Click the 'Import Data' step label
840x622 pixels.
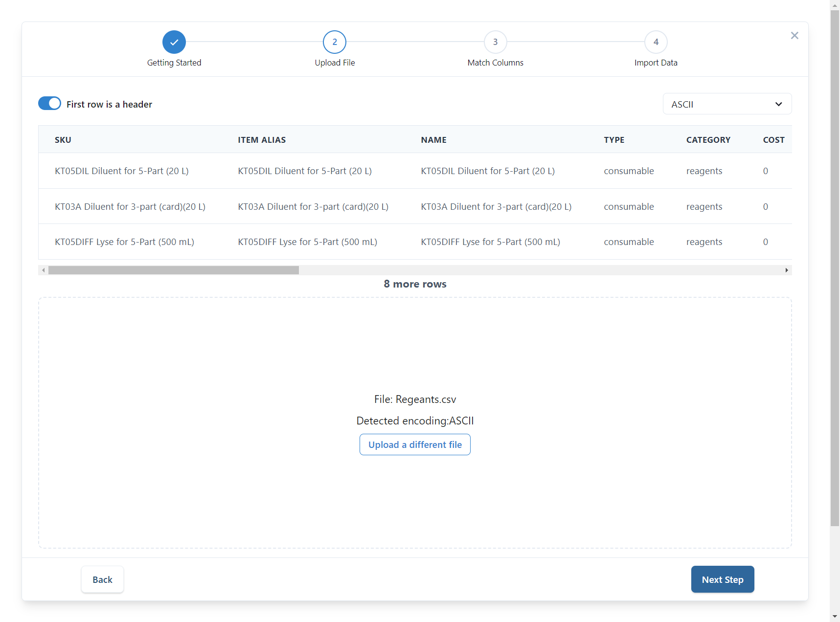[656, 63]
